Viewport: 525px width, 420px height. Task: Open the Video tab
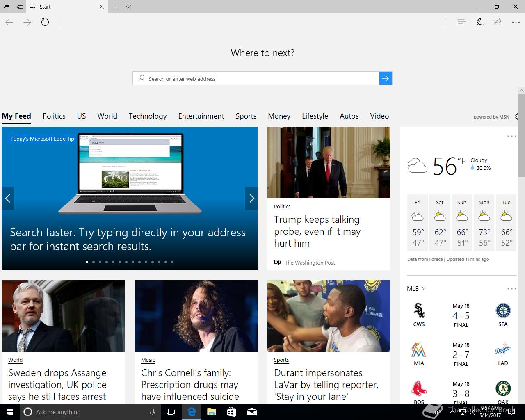(x=379, y=116)
